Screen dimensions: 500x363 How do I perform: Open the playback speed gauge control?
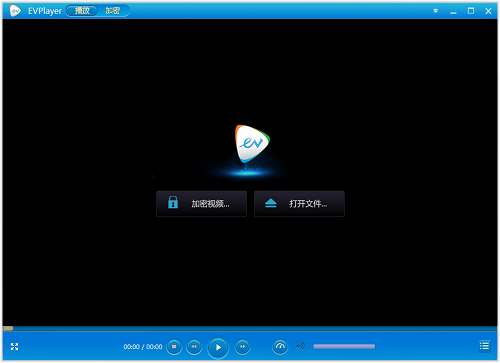pyautogui.click(x=280, y=347)
